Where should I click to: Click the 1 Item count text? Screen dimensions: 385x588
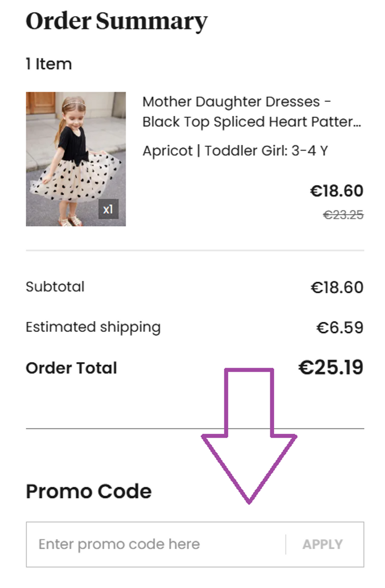coord(49,64)
